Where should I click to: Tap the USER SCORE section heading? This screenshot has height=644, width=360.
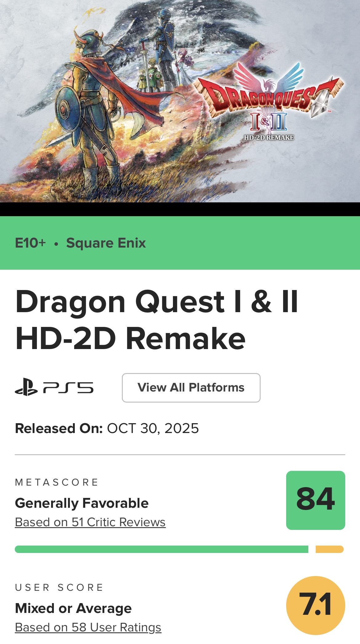(59, 587)
